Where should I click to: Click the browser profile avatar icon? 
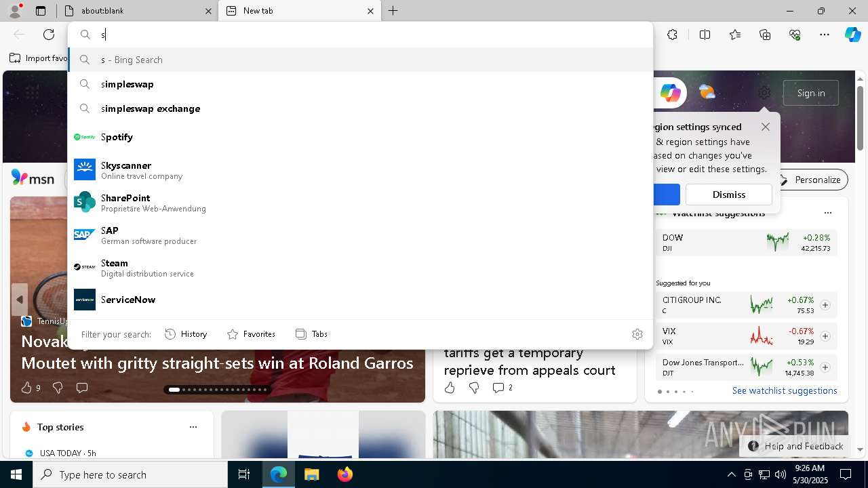(15, 11)
